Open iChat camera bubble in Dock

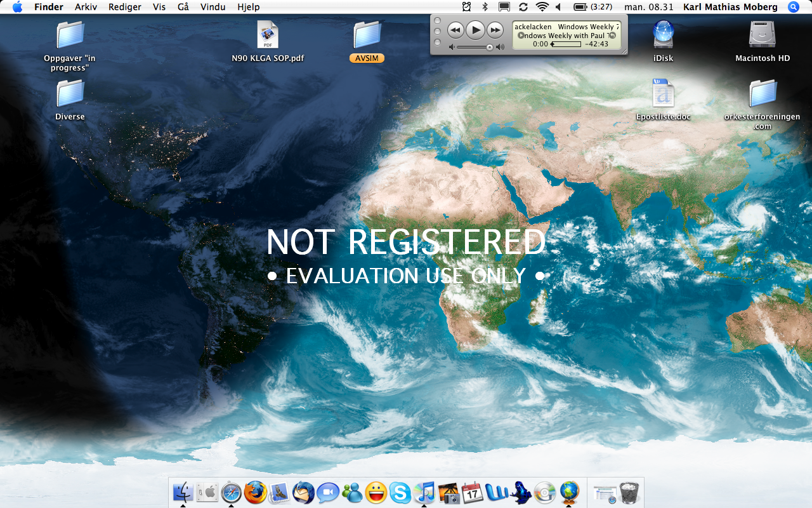pos(328,492)
